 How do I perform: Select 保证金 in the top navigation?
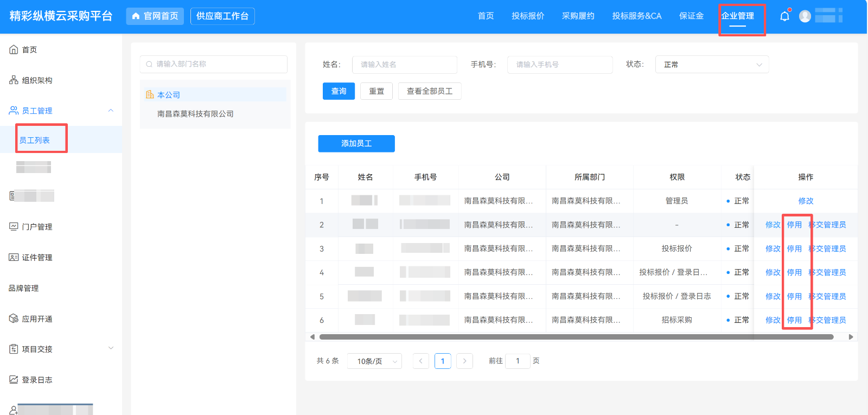(x=691, y=16)
